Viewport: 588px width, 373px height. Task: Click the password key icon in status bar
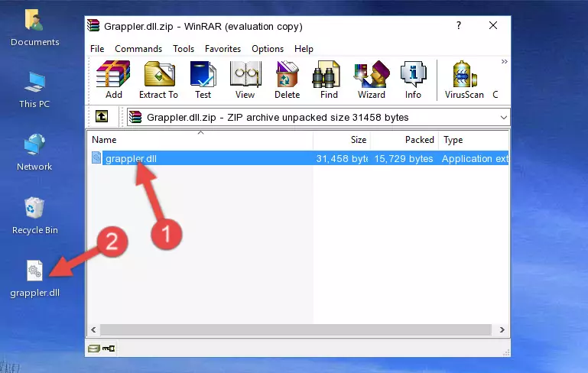109,349
